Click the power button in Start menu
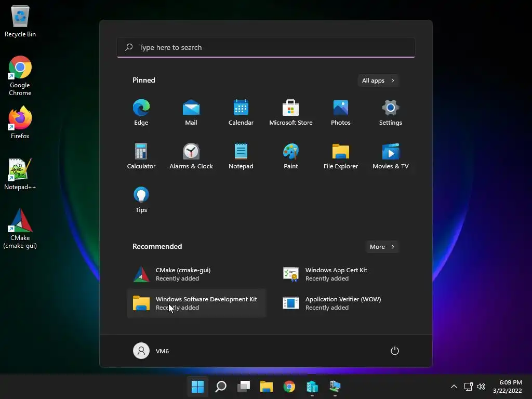Image resolution: width=532 pixels, height=399 pixels. coord(395,351)
